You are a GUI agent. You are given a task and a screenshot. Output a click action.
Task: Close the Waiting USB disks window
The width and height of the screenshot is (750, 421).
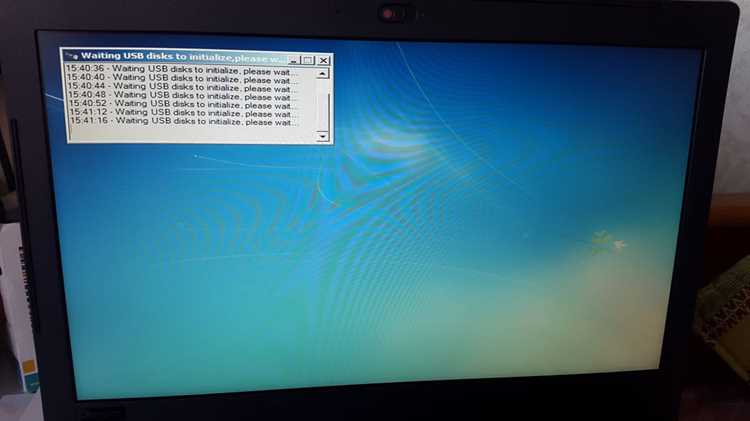pos(324,60)
